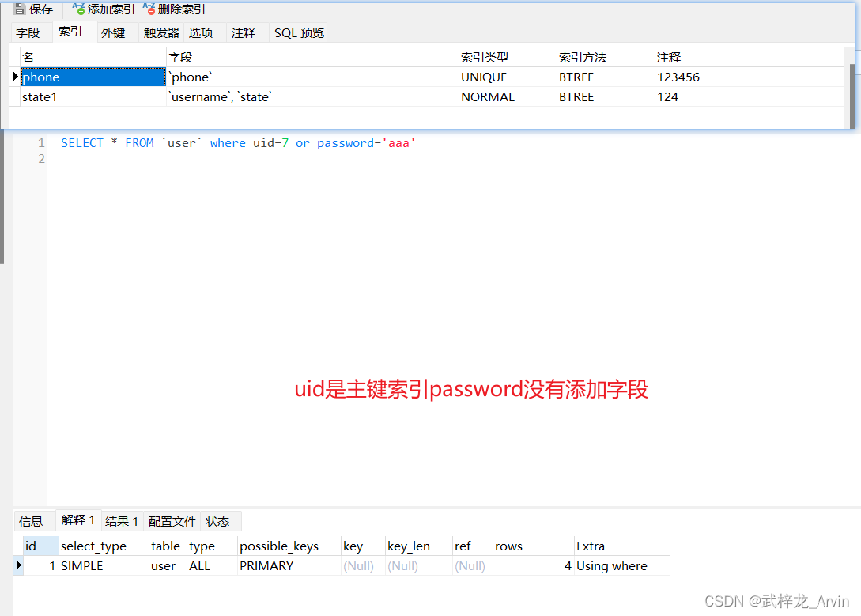This screenshot has height=616, width=861.
Task: Click the Save disk icon
Action: pos(20,9)
